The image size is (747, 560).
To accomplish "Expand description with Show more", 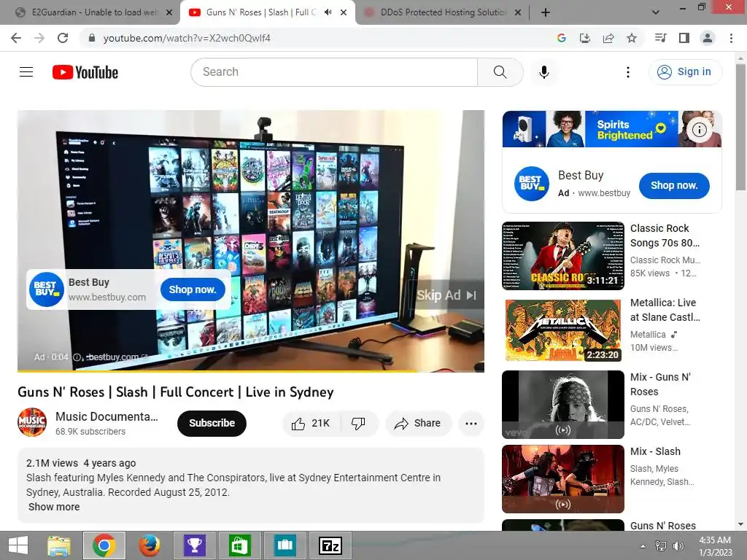I will tap(54, 507).
